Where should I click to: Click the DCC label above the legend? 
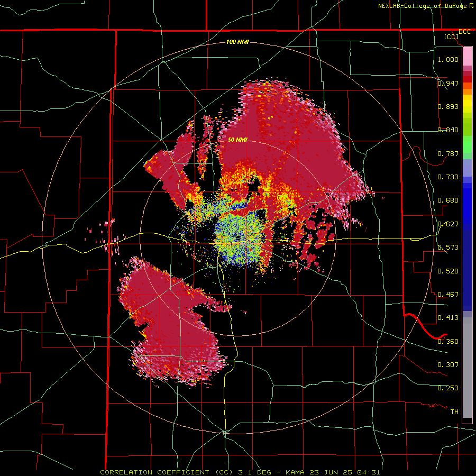point(465,32)
